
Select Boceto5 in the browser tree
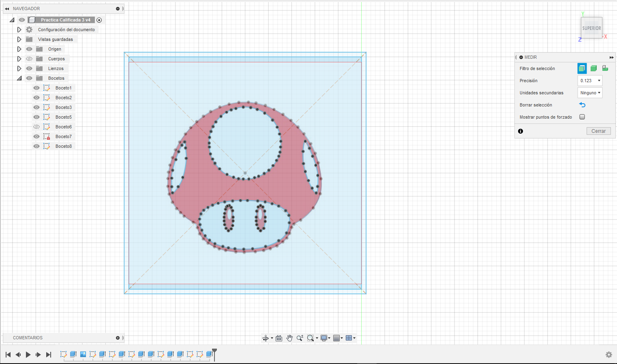tap(64, 117)
